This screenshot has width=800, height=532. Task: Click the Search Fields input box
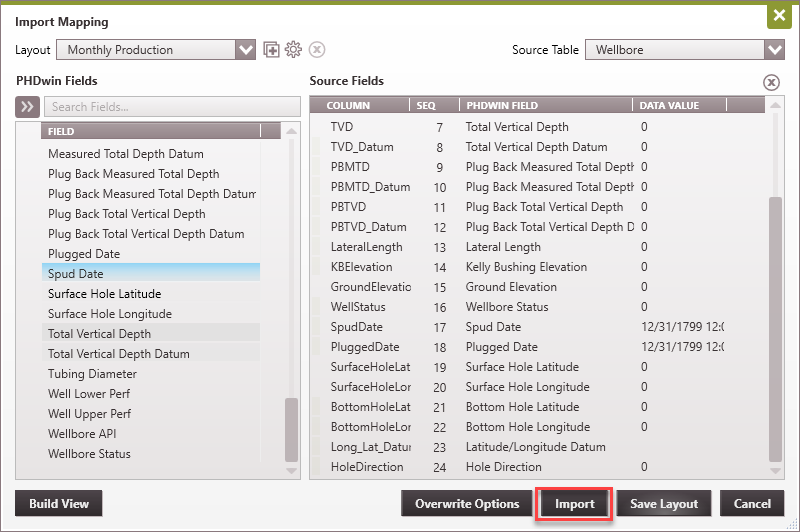point(172,107)
